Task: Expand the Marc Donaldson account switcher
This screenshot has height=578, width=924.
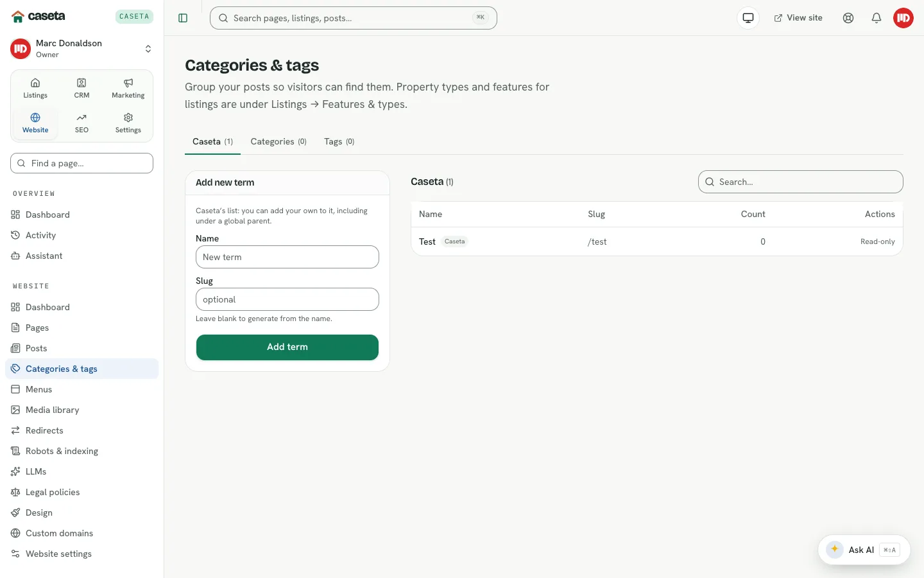Action: tap(81, 49)
